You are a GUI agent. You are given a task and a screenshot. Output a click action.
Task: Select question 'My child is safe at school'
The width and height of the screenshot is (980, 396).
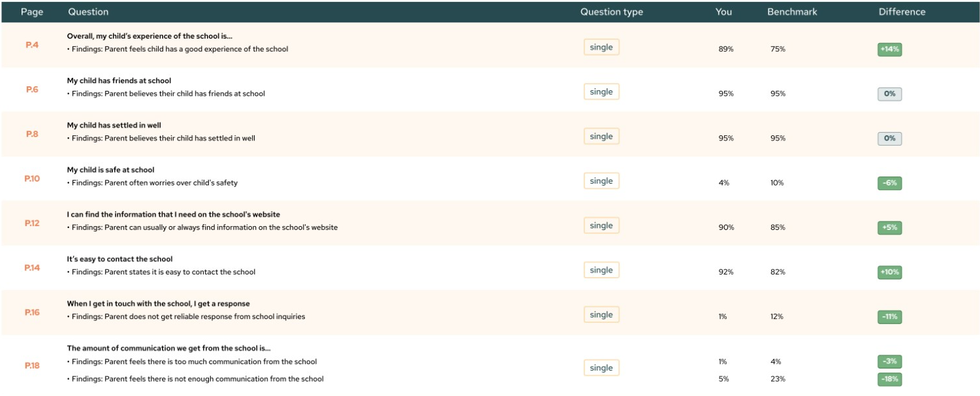[x=110, y=170]
